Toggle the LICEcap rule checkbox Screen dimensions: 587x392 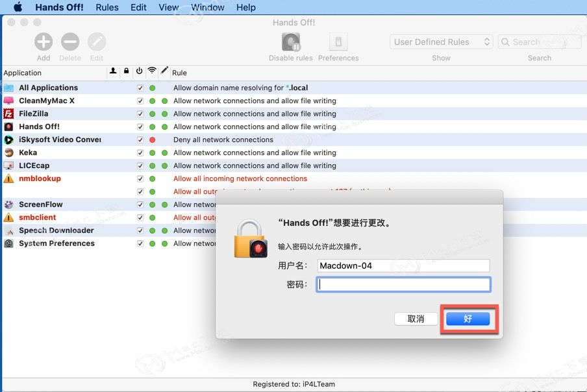coord(140,165)
